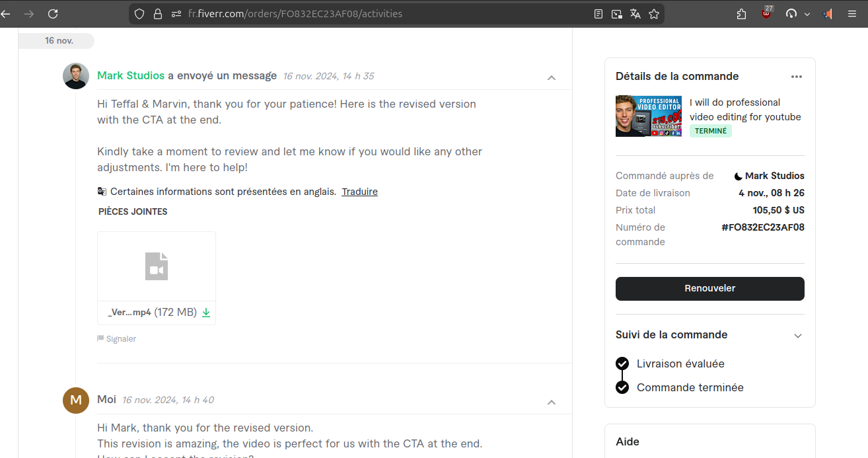Image resolution: width=868 pixels, height=458 pixels.
Task: Bookmark this page with the star icon
Action: click(654, 14)
